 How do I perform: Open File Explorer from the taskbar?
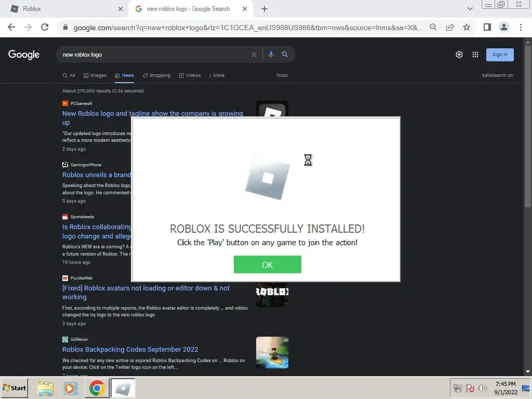pyautogui.click(x=46, y=388)
